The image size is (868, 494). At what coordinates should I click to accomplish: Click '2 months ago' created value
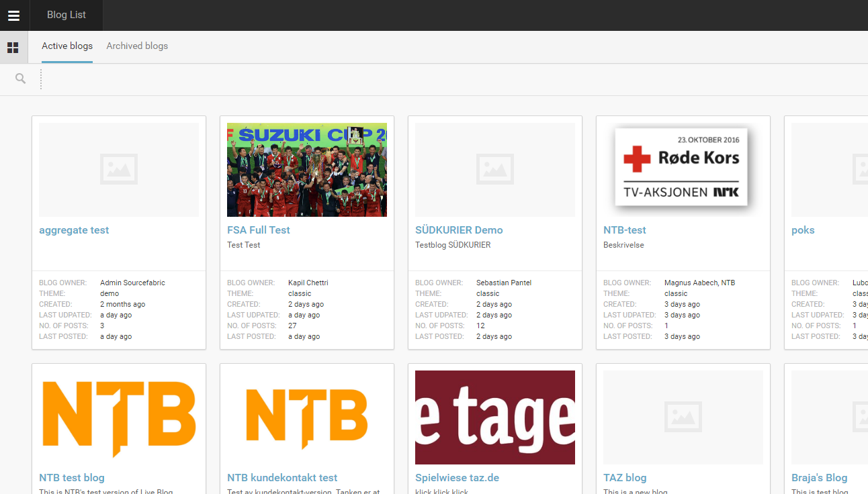point(122,304)
